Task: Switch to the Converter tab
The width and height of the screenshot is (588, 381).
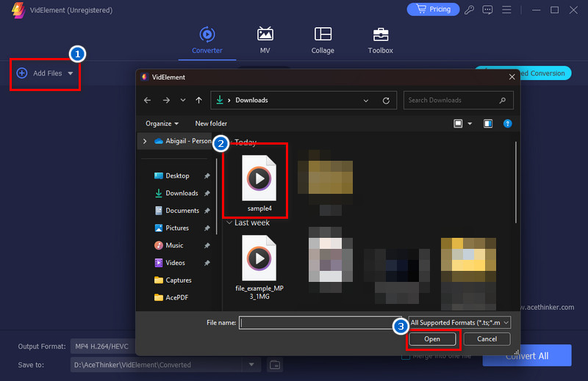Action: 207,40
